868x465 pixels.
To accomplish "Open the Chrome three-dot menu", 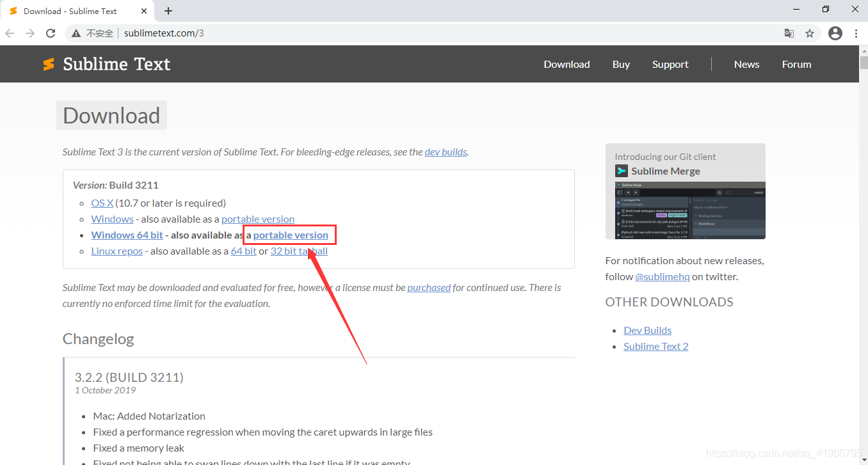I will pos(856,33).
